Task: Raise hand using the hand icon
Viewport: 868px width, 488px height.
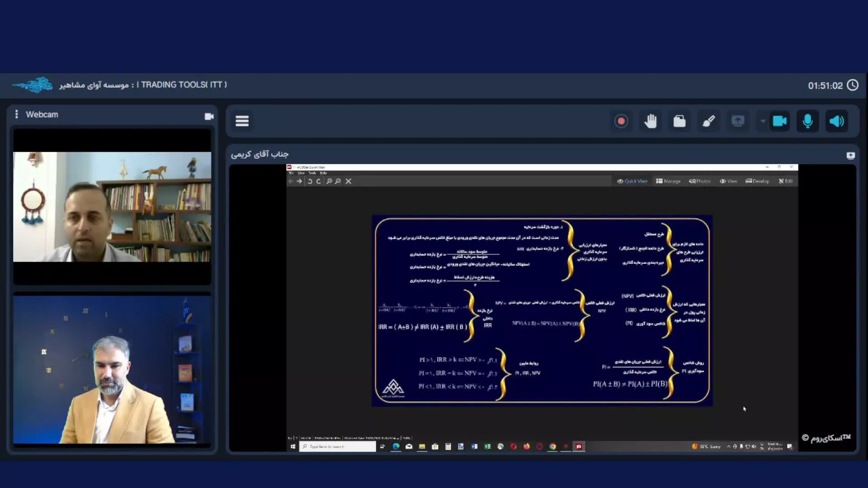Action: pyautogui.click(x=651, y=121)
